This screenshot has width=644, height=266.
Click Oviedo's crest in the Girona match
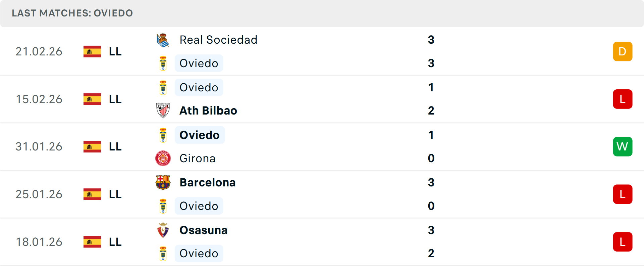[x=163, y=135]
